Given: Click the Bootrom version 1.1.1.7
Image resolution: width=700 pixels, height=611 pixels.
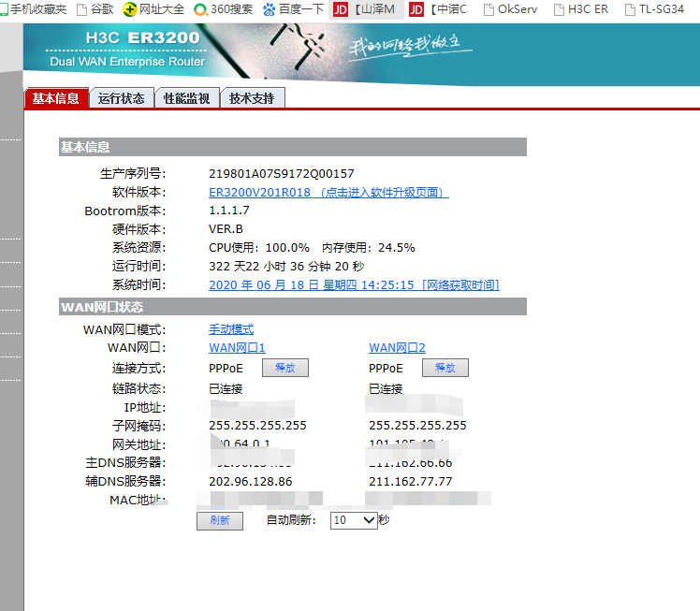Looking at the screenshot, I should point(229,211).
